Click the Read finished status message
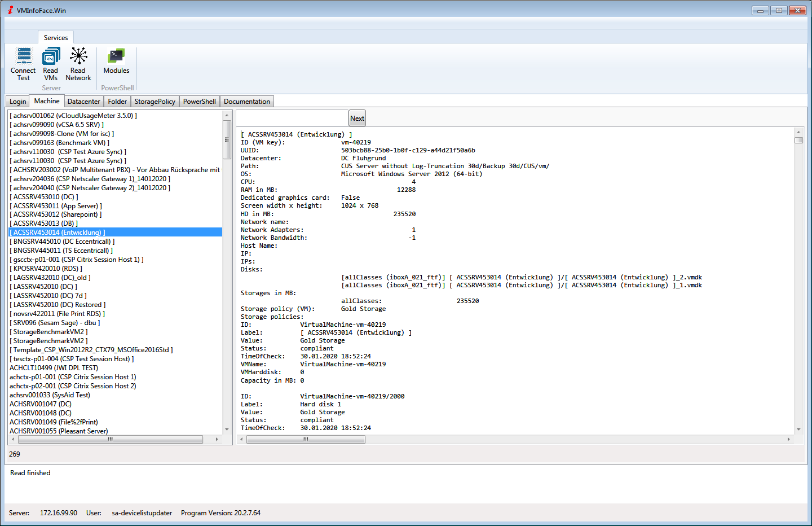This screenshot has width=812, height=526. 30,473
